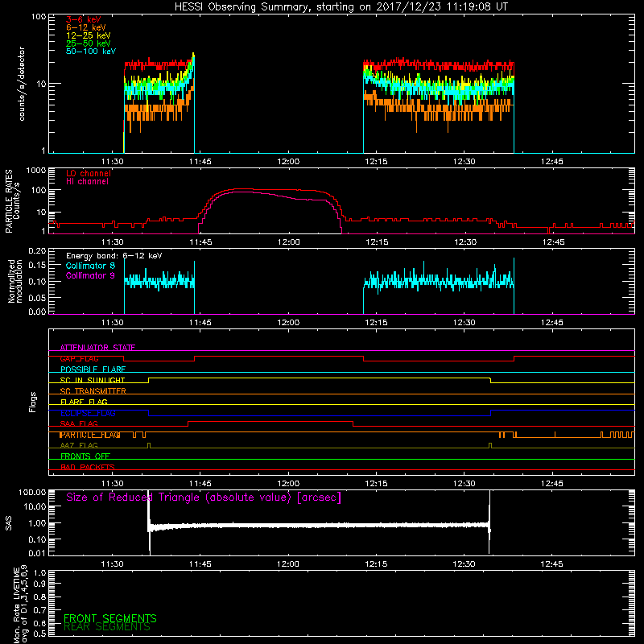This screenshot has width=644, height=644.
Task: Select the 'Collimator 8' legend entry
Action: 90,266
